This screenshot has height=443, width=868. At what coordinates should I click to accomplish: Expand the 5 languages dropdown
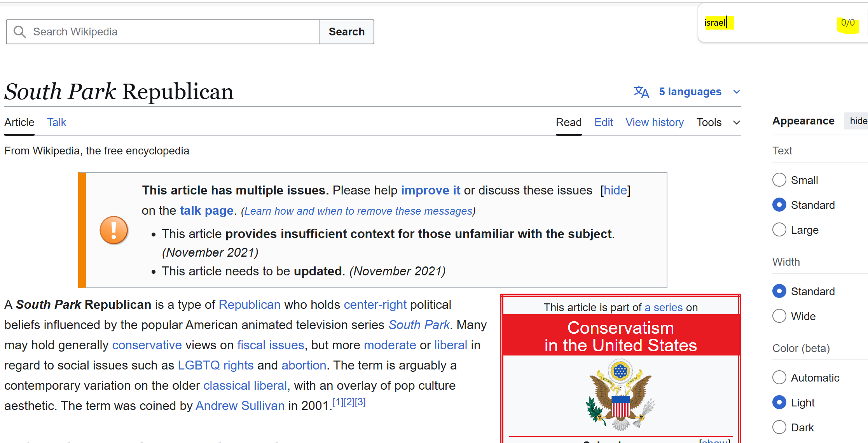point(687,92)
